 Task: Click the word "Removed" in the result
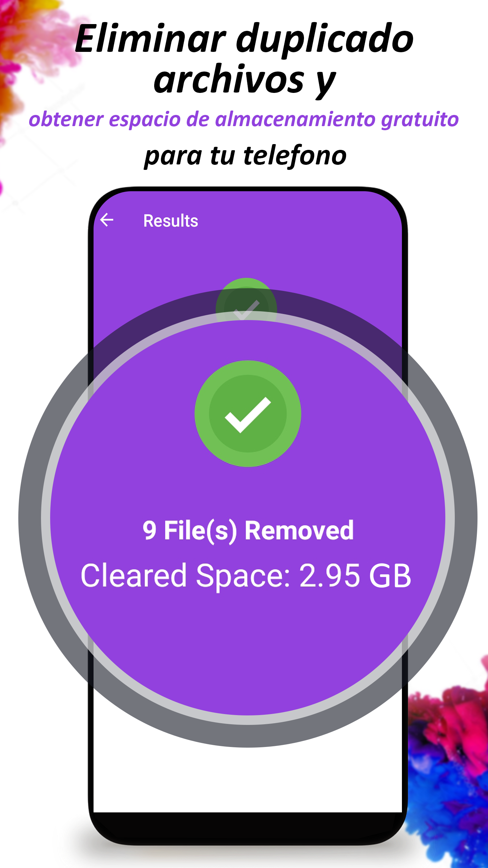(299, 531)
